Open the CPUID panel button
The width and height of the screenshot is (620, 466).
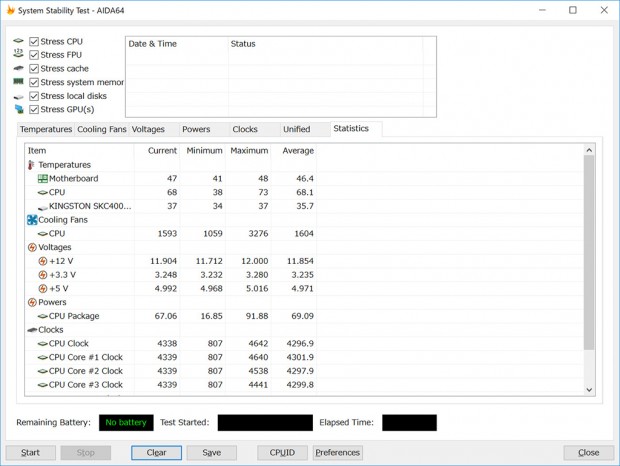pyautogui.click(x=282, y=453)
